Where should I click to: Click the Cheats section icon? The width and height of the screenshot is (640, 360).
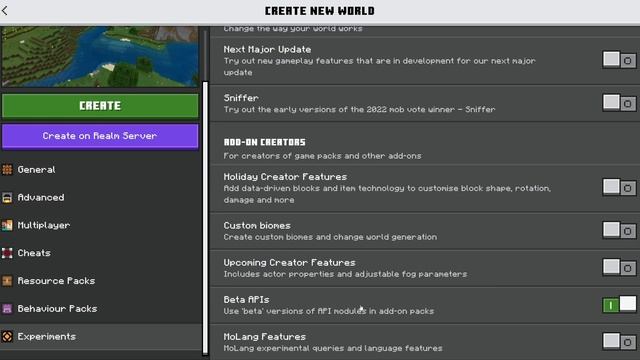click(x=7, y=253)
